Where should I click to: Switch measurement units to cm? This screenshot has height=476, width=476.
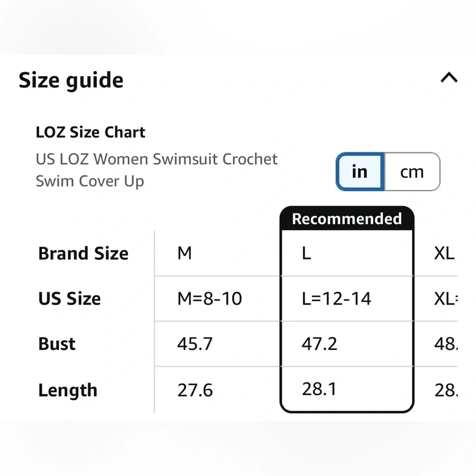(x=412, y=172)
